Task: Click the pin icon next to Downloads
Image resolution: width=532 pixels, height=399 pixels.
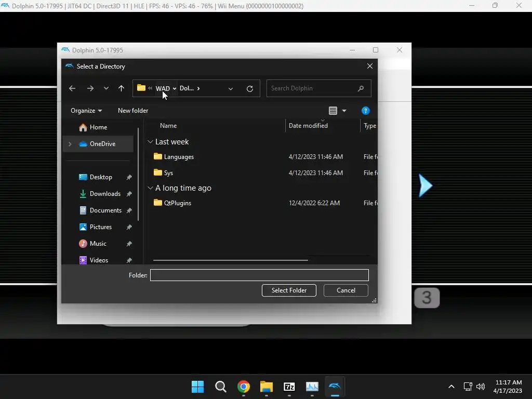Action: pyautogui.click(x=129, y=194)
